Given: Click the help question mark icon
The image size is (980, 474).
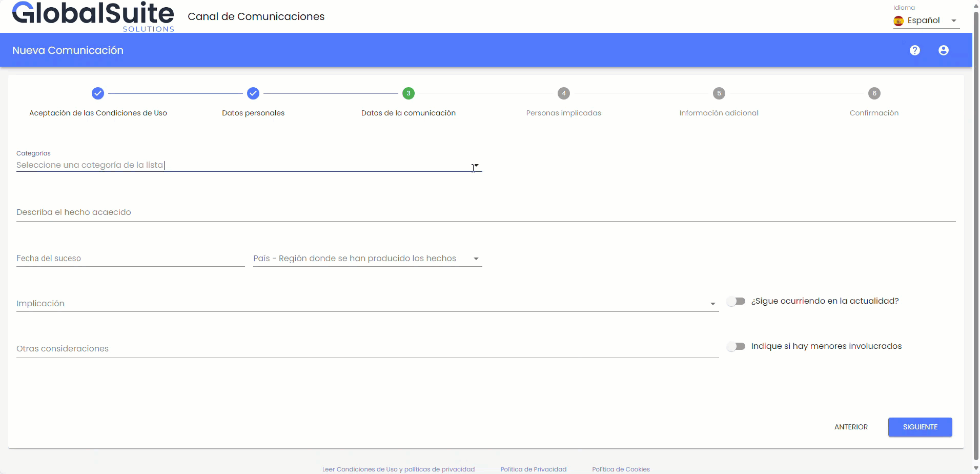Looking at the screenshot, I should (x=914, y=50).
